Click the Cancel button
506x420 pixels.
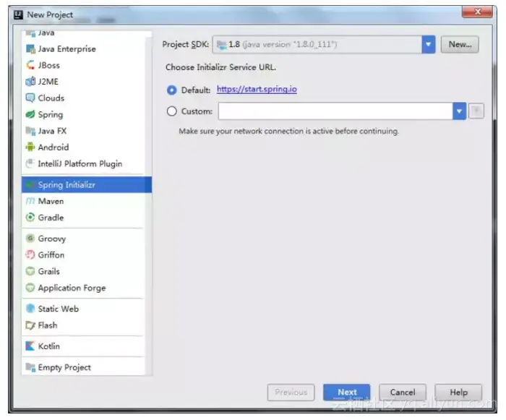tap(403, 393)
